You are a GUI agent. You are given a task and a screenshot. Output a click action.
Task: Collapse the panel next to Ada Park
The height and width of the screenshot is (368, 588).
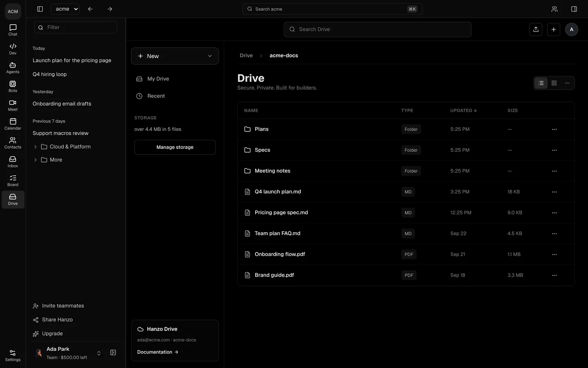[x=113, y=352]
